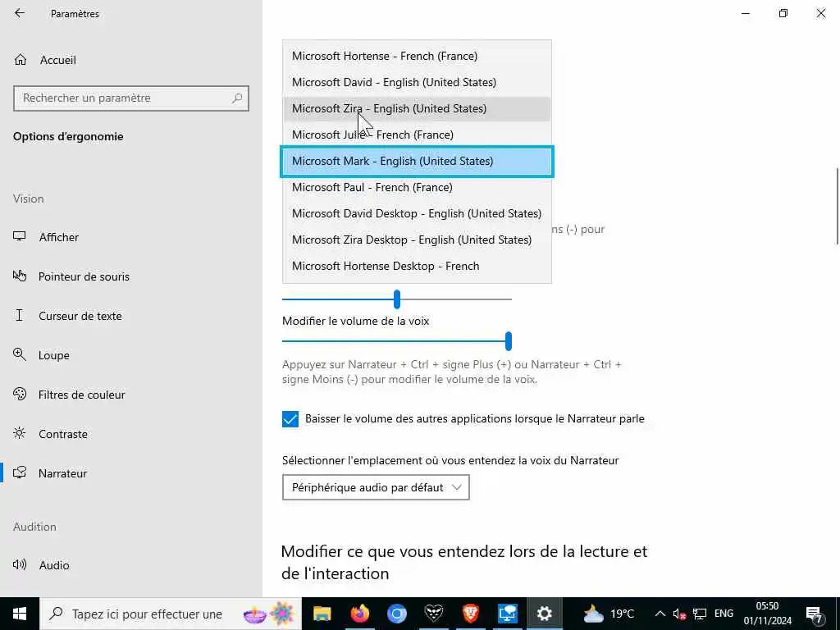Choose Microsoft Hortense - French (France) voice
This screenshot has height=630, width=840.
click(x=417, y=56)
